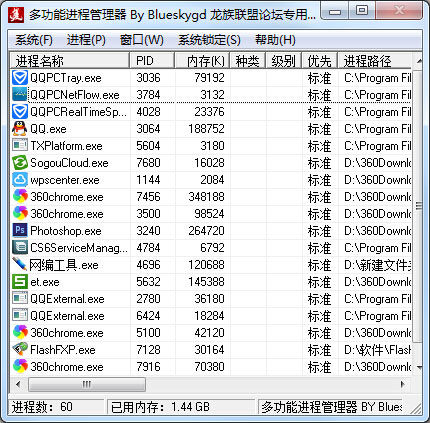Click the QQPCNetFlow.exe graph icon
The image size is (430, 423).
(20, 95)
